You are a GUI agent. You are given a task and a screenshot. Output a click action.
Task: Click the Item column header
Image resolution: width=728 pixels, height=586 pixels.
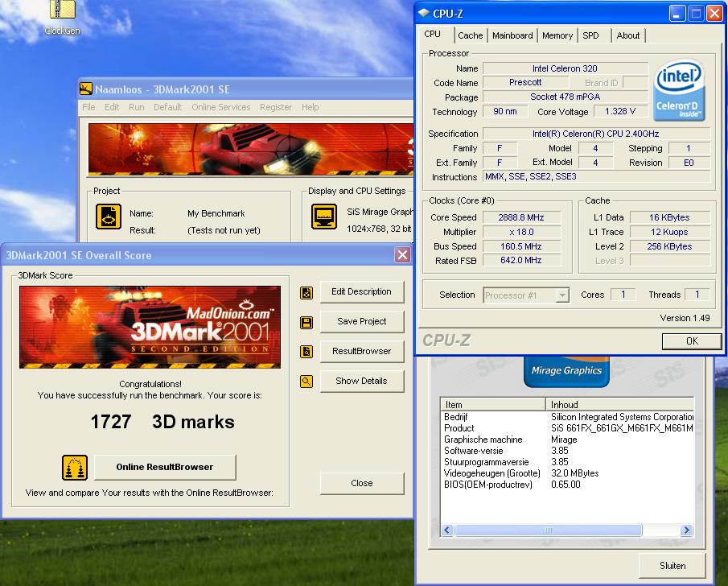click(493, 404)
